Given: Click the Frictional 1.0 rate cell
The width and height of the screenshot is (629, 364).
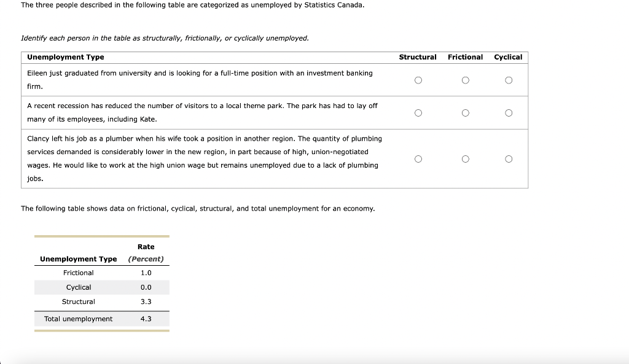Looking at the screenshot, I should pyautogui.click(x=146, y=273).
